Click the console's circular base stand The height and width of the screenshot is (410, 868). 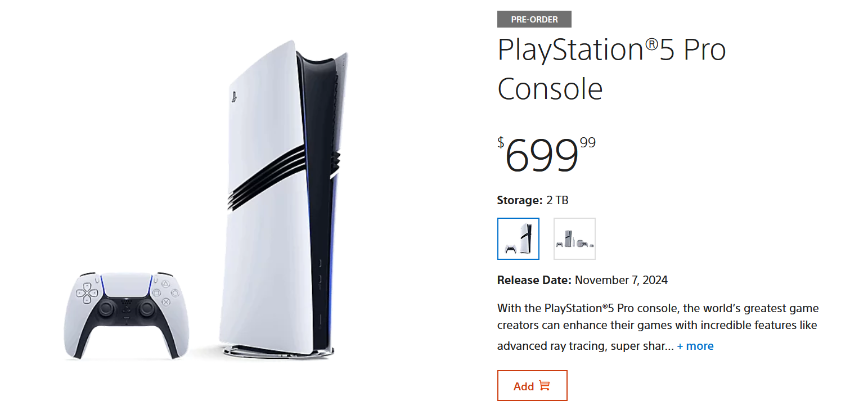click(279, 351)
